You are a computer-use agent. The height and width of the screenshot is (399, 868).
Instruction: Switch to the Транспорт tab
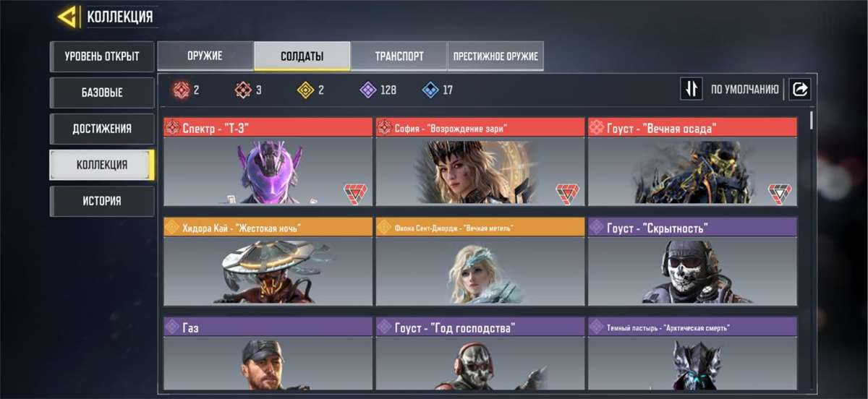pyautogui.click(x=399, y=56)
